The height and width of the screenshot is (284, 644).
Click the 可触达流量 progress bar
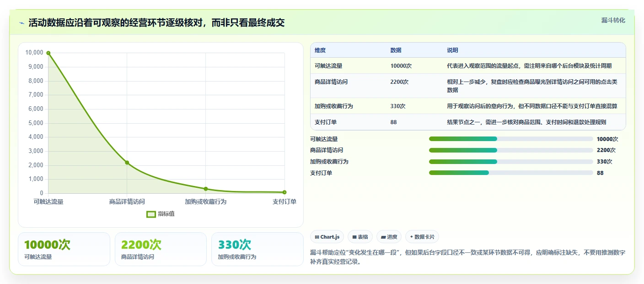511,139
